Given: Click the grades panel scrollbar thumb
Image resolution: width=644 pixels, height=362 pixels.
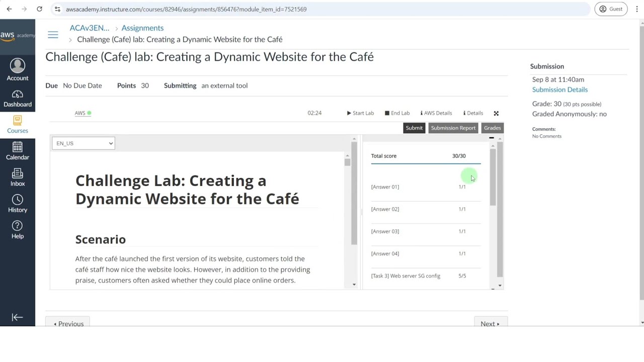Looking at the screenshot, I should coord(493,177).
